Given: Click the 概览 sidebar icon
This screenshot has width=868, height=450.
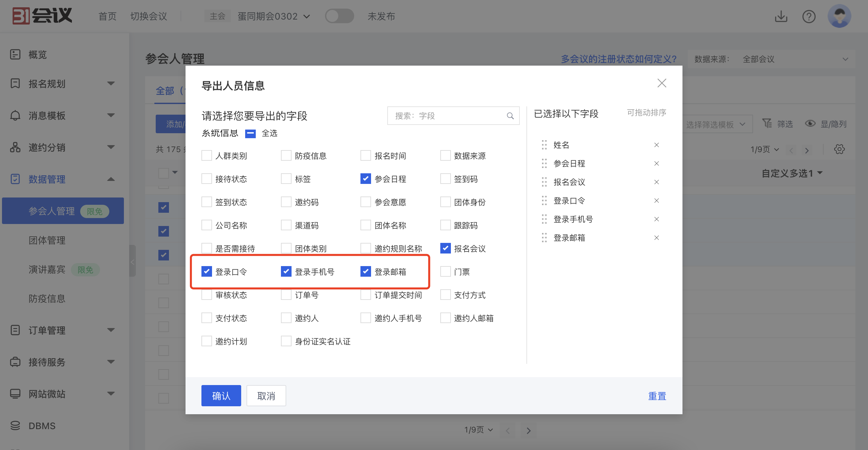Looking at the screenshot, I should click(x=16, y=54).
